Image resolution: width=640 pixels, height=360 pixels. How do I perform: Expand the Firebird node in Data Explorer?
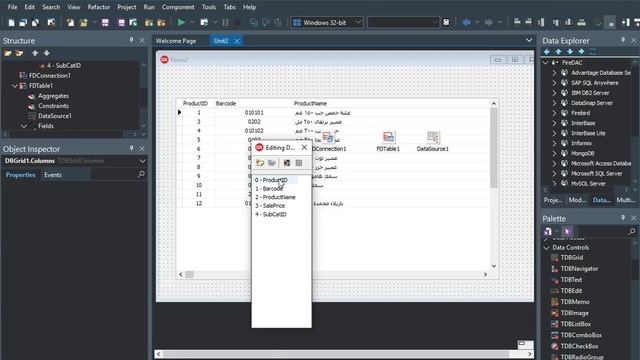coord(554,113)
